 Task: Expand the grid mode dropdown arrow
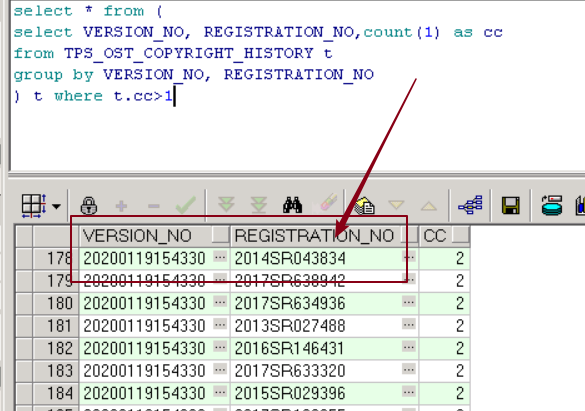(x=56, y=206)
